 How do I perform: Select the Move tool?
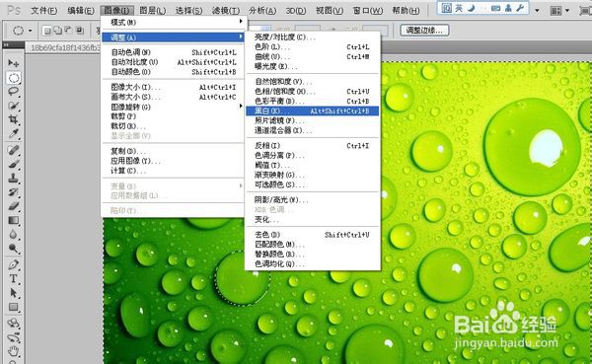pos(14,63)
